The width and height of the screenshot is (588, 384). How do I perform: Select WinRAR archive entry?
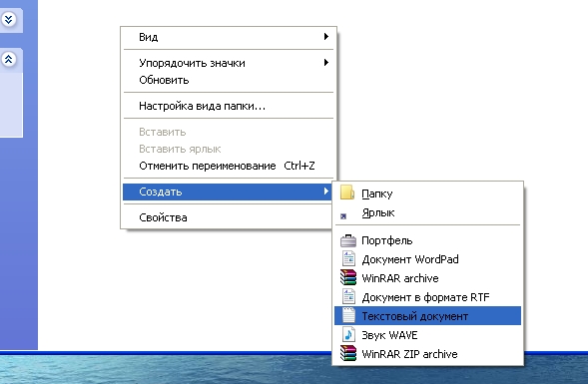(x=427, y=278)
